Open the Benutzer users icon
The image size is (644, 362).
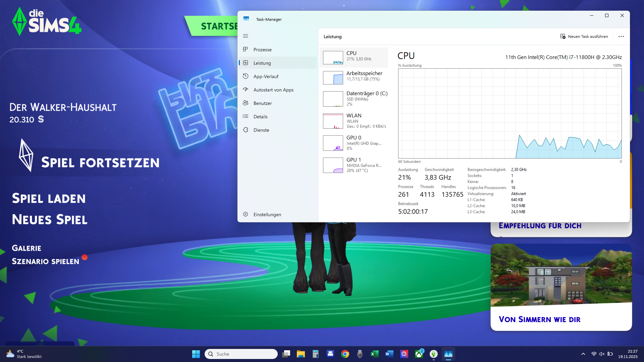pos(246,103)
